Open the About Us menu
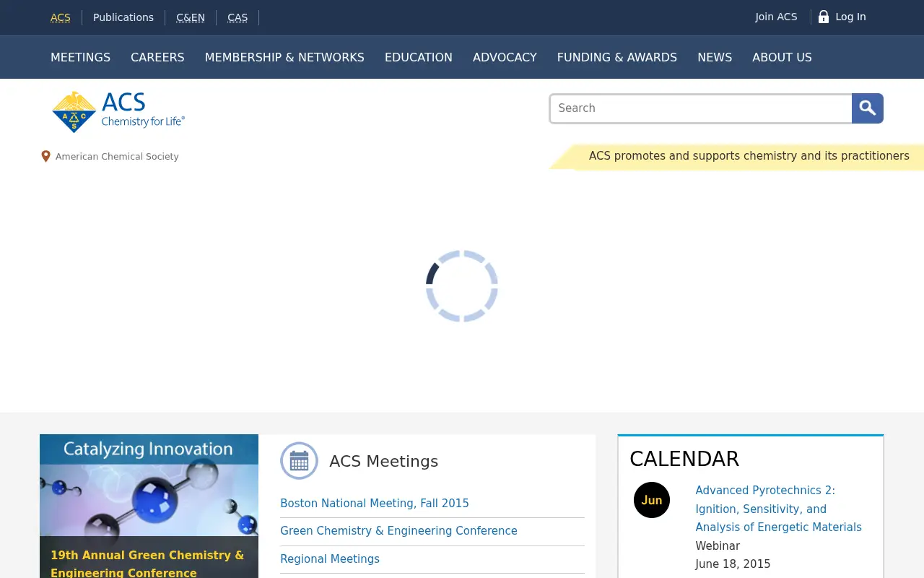 (782, 57)
